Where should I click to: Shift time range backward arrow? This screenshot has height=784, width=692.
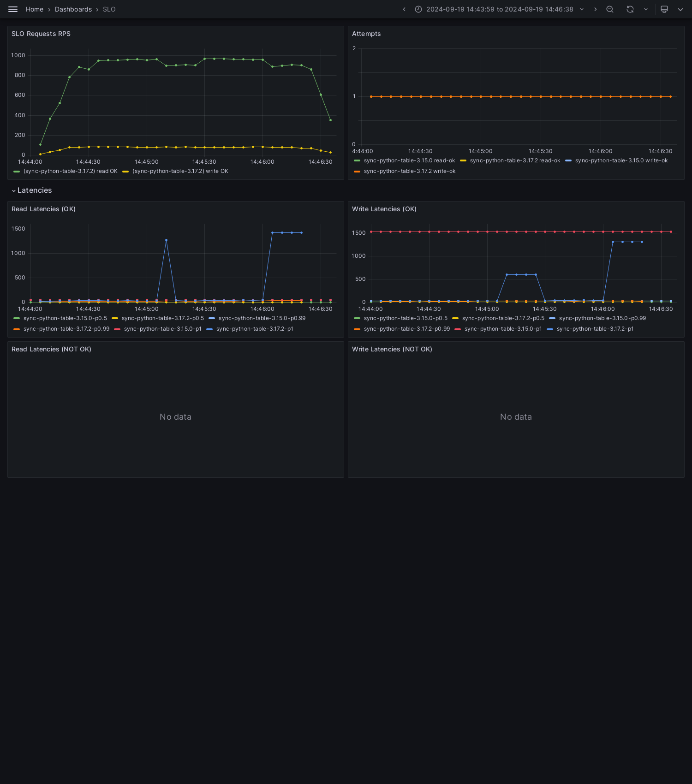[x=404, y=9]
